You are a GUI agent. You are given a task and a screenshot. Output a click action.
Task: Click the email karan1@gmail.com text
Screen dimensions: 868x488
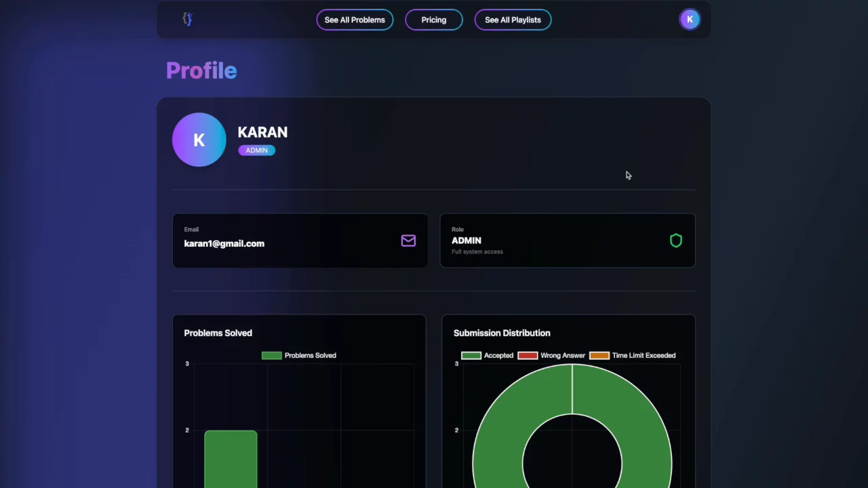pyautogui.click(x=224, y=243)
